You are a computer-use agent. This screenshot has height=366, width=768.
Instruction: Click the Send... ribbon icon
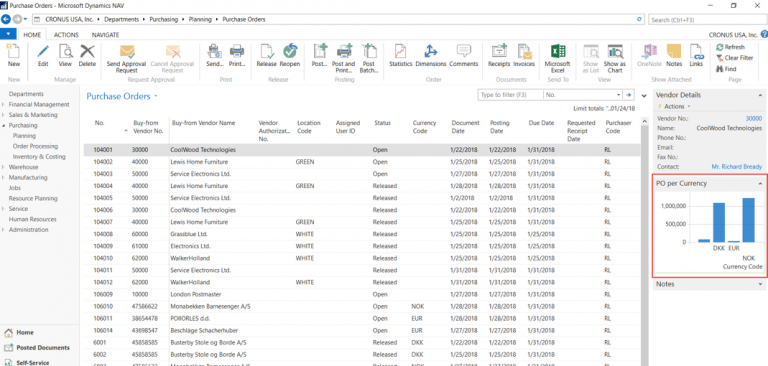[x=215, y=55]
